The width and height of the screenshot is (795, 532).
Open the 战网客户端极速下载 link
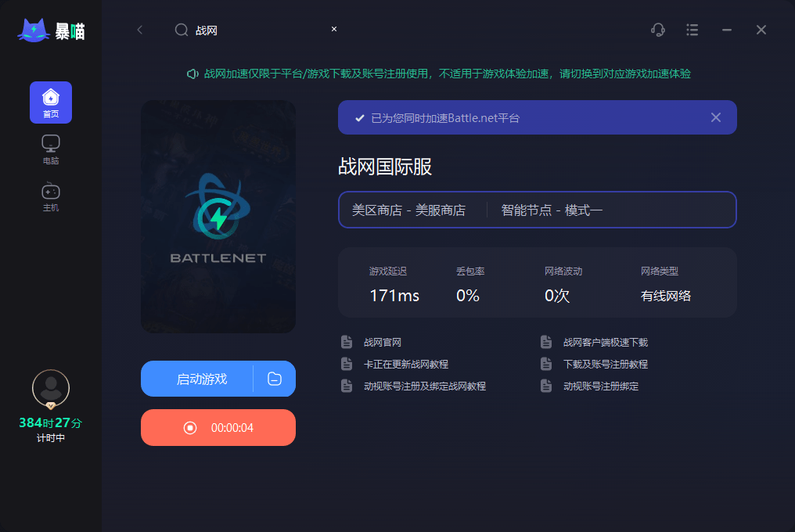pos(606,343)
